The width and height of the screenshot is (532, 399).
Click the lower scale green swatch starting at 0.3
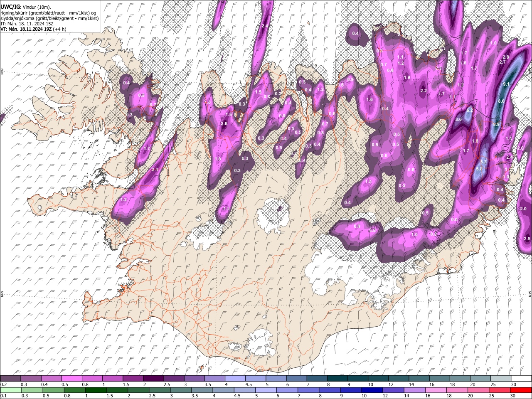click(x=32, y=390)
